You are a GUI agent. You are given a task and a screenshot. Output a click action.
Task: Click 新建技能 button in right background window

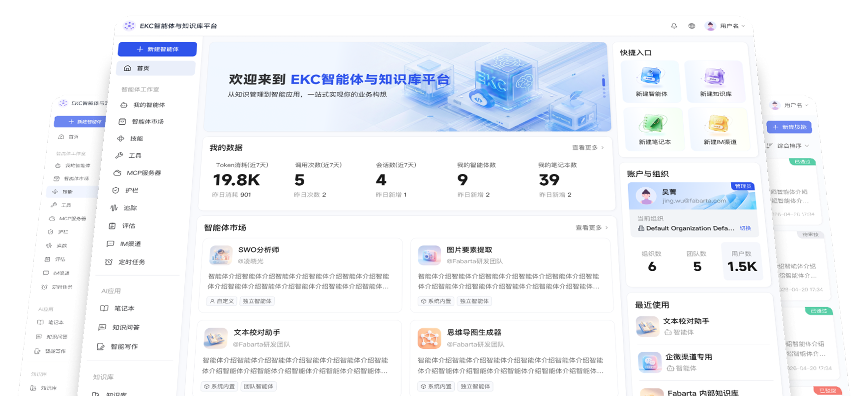click(789, 127)
